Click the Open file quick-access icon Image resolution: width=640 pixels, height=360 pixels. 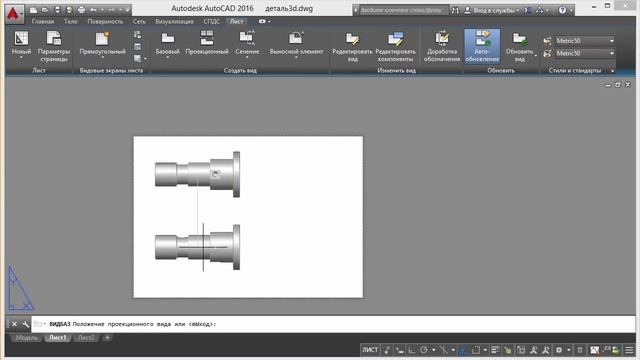[x=45, y=10]
